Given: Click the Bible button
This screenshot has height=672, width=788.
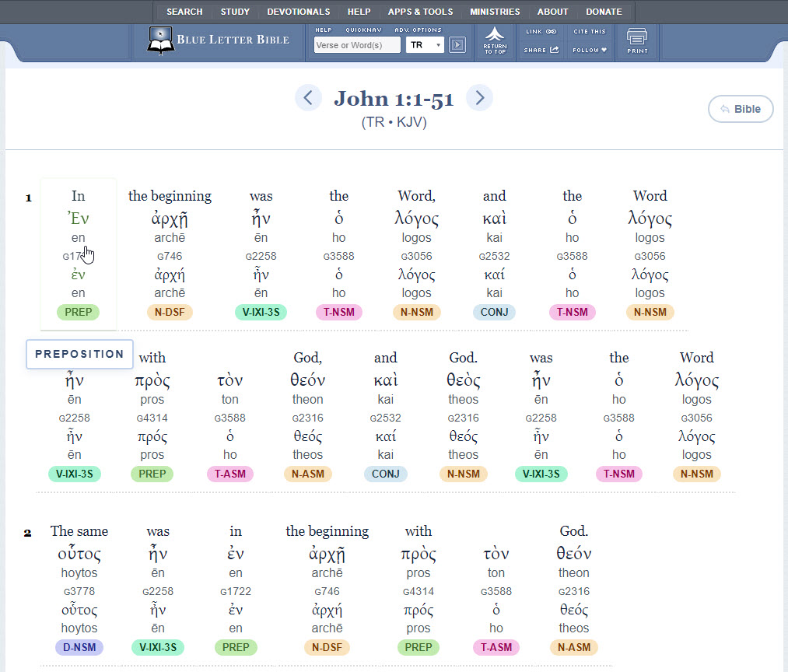Looking at the screenshot, I should tap(741, 109).
